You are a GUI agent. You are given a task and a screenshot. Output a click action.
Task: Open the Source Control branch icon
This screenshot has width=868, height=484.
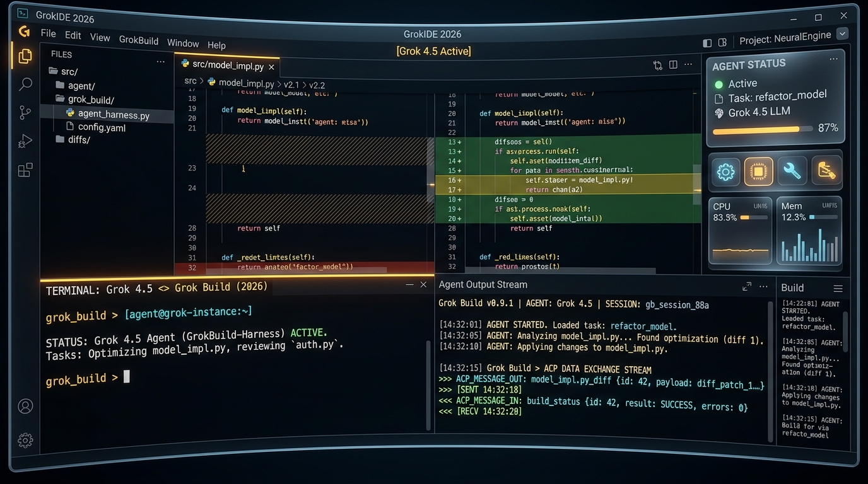[25, 113]
